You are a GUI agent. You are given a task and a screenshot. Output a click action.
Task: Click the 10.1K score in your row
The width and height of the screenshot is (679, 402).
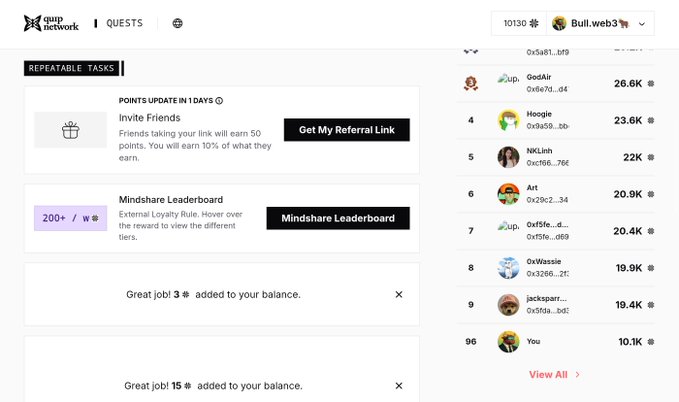pos(630,342)
